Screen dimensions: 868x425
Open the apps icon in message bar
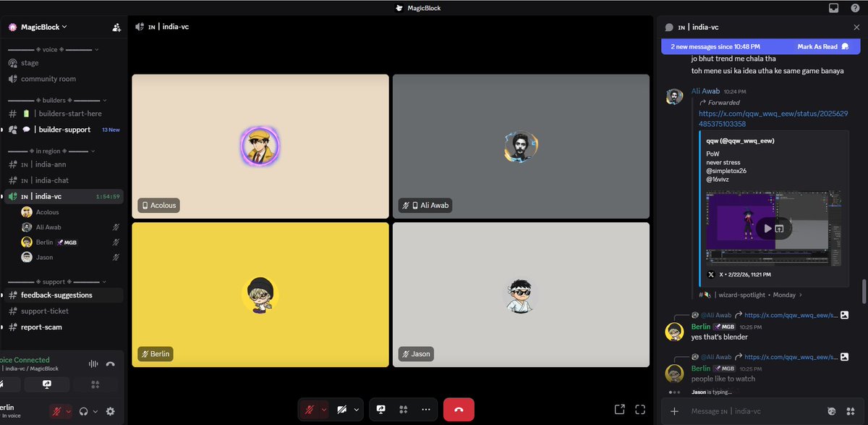tap(851, 411)
